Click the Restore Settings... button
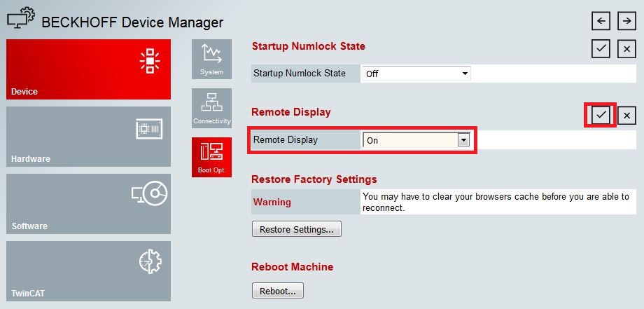Viewport: 644px width, 309px height. (x=297, y=229)
